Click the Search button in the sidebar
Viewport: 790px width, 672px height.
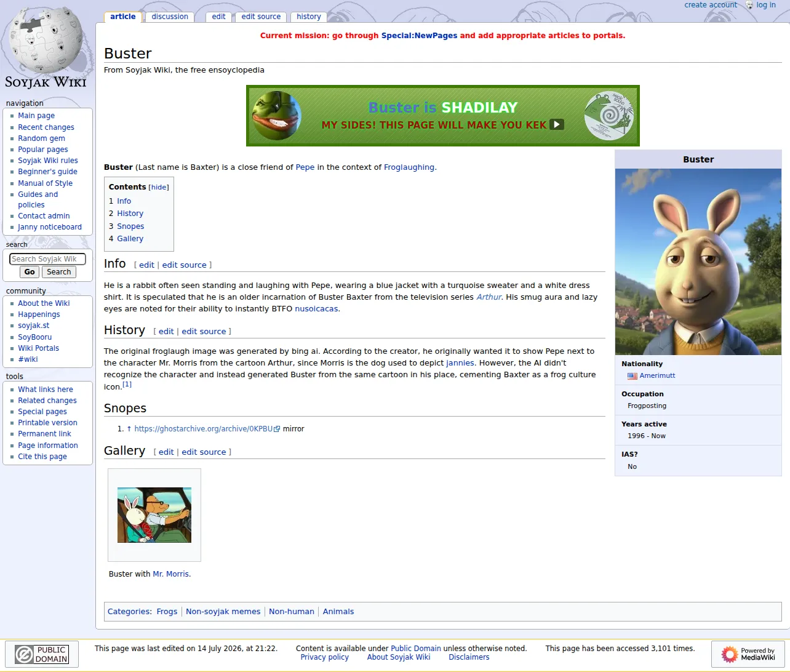59,272
